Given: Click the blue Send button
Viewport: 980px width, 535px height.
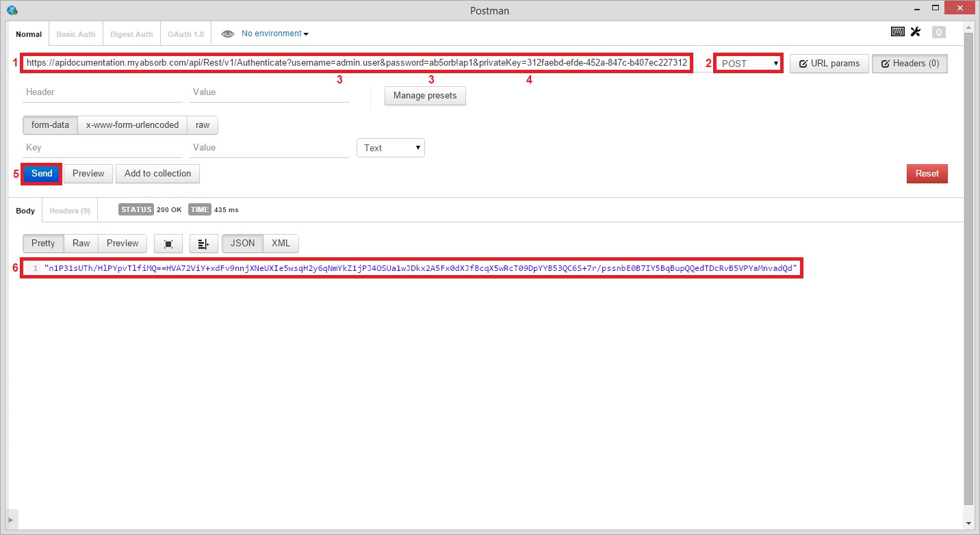Looking at the screenshot, I should point(42,174).
